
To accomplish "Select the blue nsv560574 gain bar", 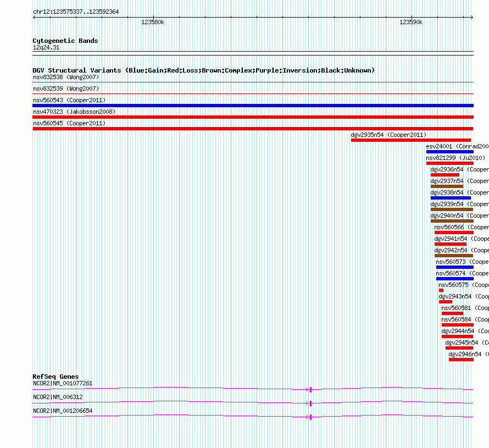I will click(455, 279).
